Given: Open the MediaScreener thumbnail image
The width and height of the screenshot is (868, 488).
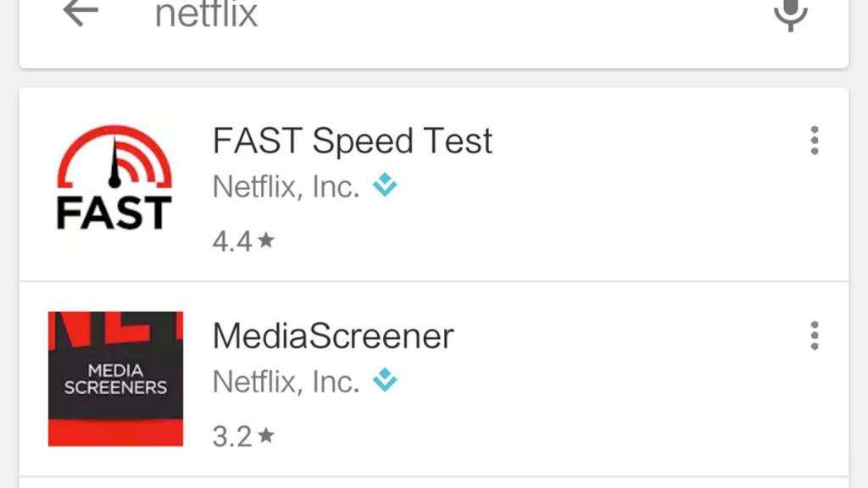Looking at the screenshot, I should pyautogui.click(x=114, y=378).
